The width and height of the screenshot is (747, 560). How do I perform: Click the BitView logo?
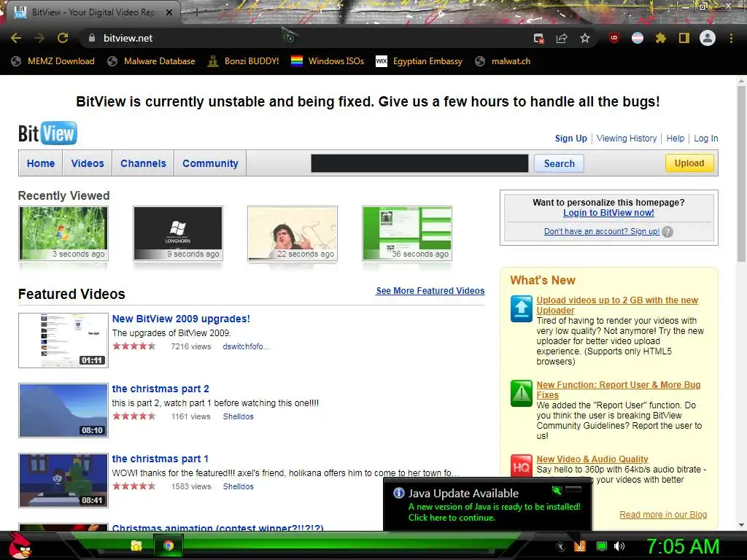[47, 133]
